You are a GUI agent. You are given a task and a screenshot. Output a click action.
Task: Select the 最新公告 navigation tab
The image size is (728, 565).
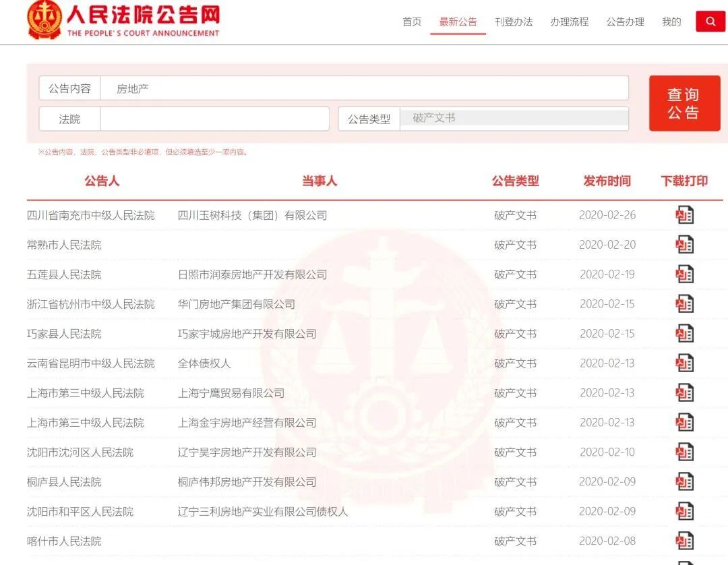tap(458, 22)
